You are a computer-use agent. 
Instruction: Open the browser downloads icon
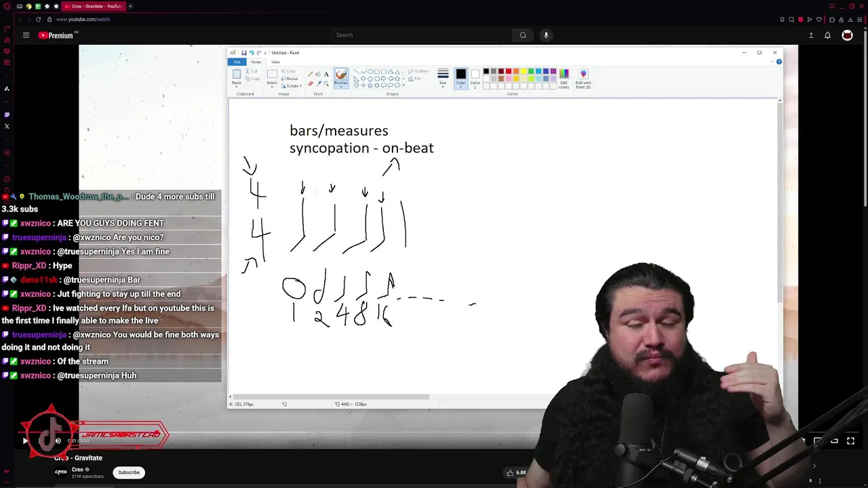[x=850, y=19]
